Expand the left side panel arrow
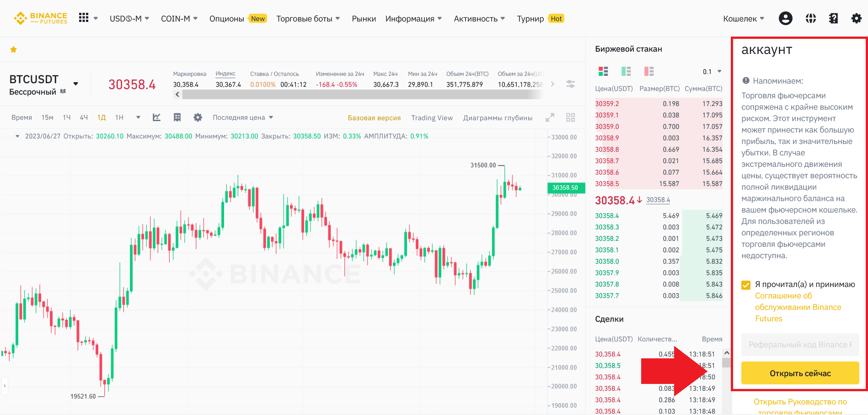868x415 pixels. (x=5, y=386)
